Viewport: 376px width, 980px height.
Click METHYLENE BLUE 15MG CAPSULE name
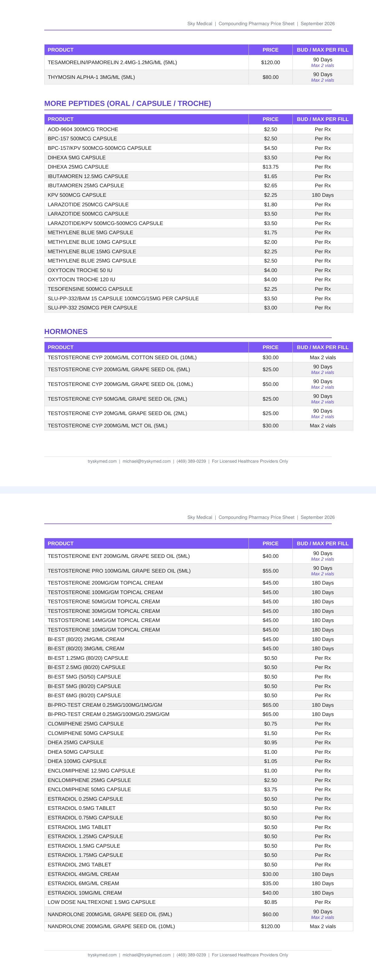pyautogui.click(x=92, y=251)
